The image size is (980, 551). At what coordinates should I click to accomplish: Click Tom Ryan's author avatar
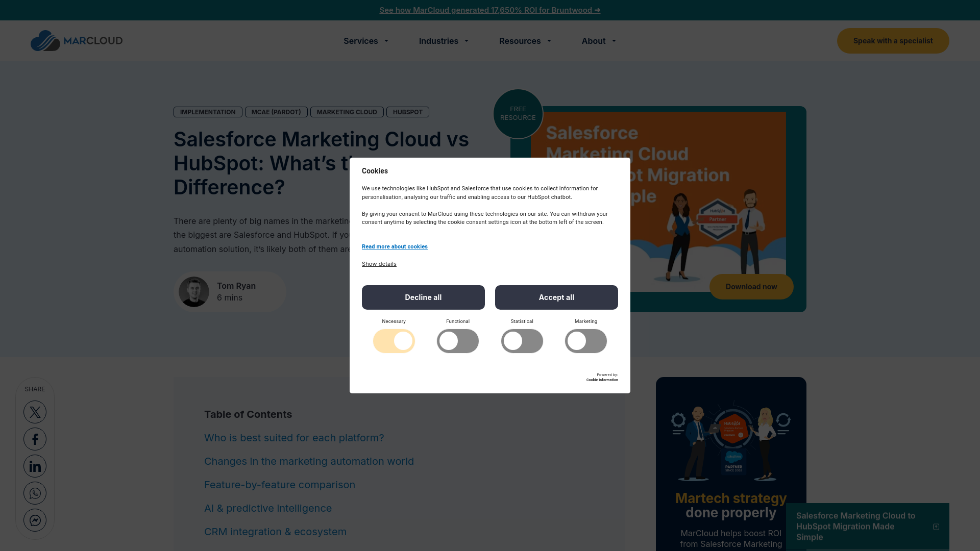point(194,292)
